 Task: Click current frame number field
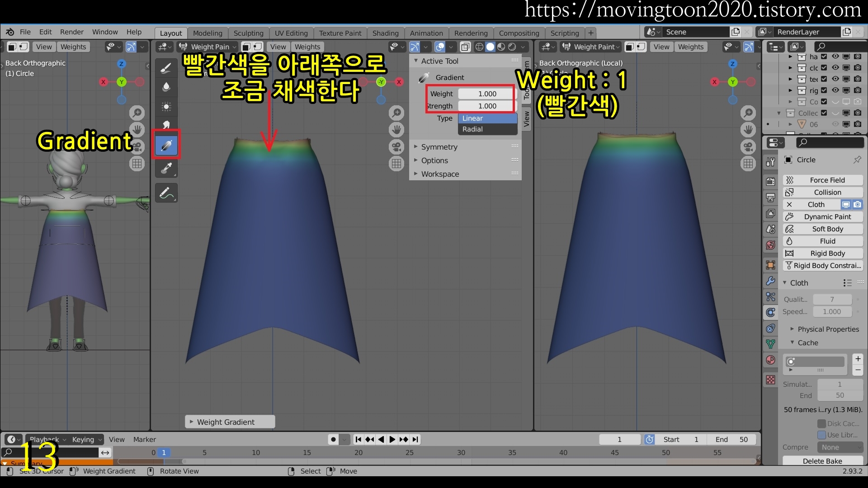619,440
